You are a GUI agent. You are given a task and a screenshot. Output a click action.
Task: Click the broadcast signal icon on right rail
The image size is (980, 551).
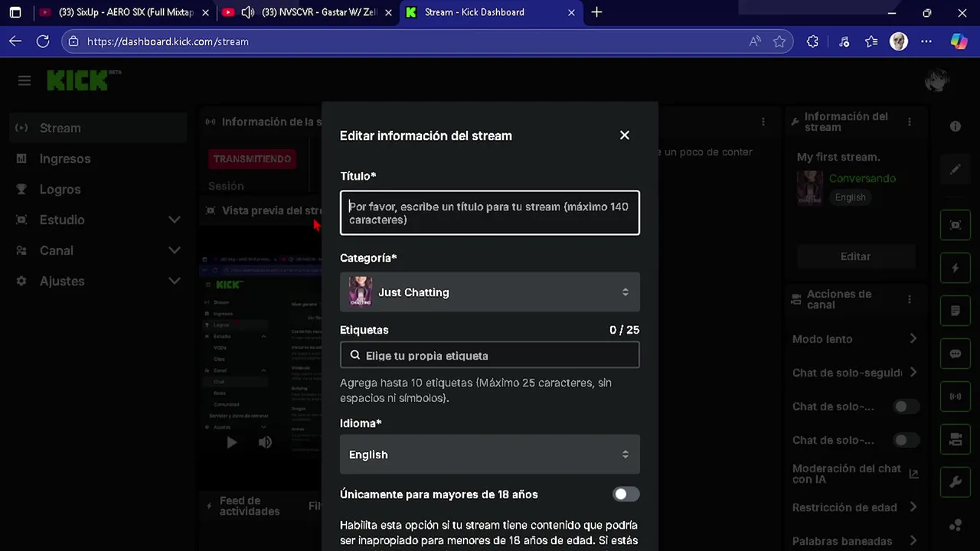[x=955, y=396]
